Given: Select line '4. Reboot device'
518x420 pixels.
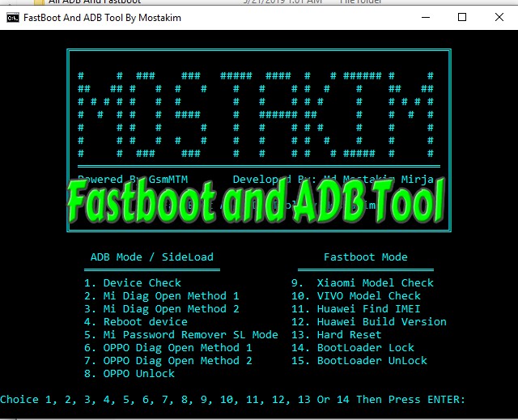Looking at the screenshot, I should coord(136,322).
